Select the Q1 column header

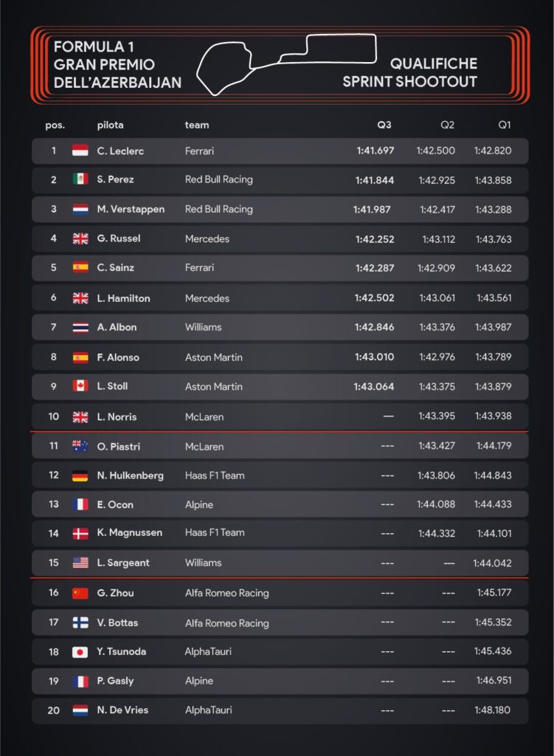(x=505, y=125)
